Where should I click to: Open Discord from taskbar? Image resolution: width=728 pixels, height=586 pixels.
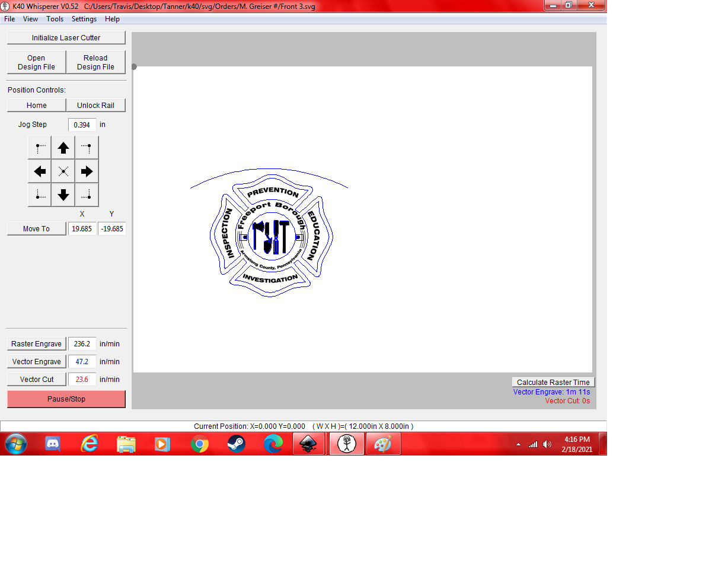pyautogui.click(x=53, y=444)
